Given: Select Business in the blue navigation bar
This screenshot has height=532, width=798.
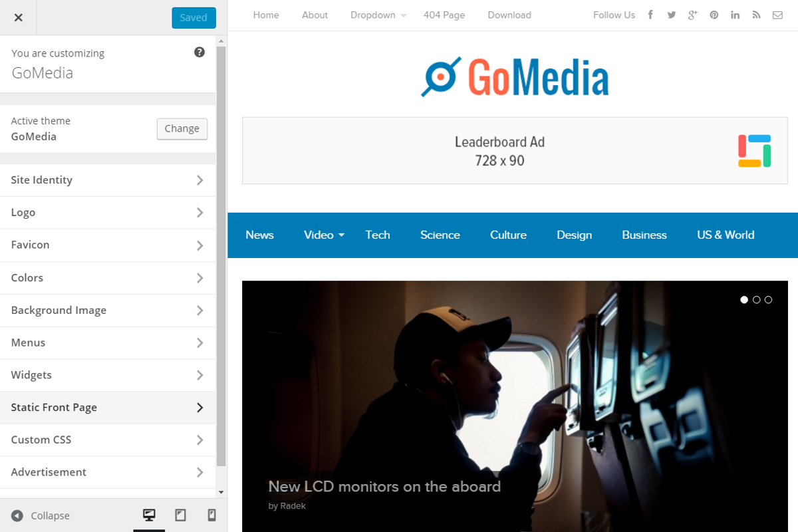Looking at the screenshot, I should pyautogui.click(x=644, y=235).
